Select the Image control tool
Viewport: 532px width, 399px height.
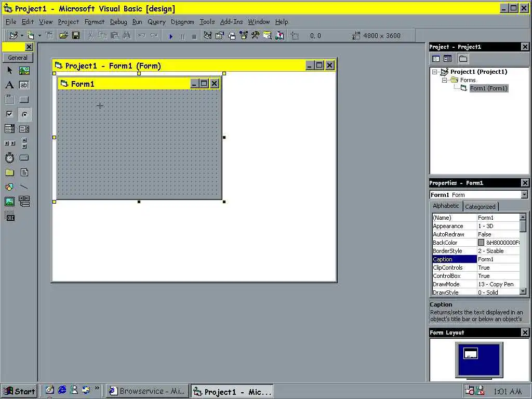coord(9,202)
